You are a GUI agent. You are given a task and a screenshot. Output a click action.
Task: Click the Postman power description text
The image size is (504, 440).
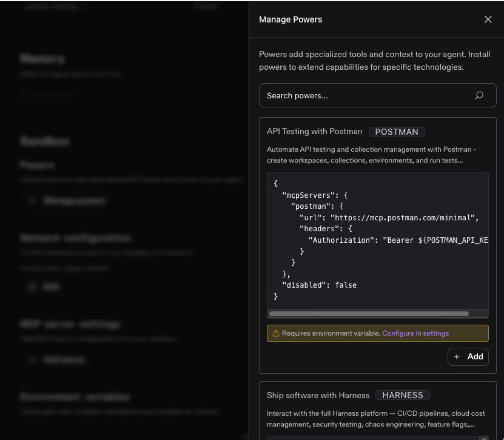(371, 155)
